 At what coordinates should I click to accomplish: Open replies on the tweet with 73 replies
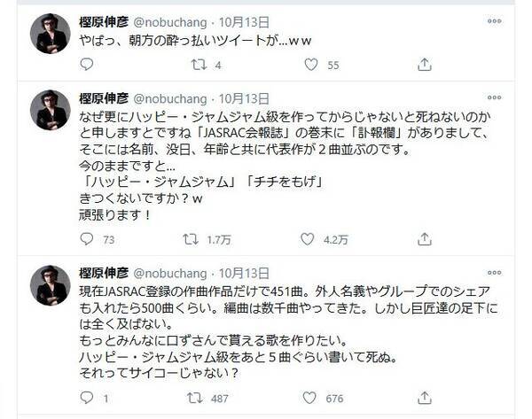tap(86, 238)
